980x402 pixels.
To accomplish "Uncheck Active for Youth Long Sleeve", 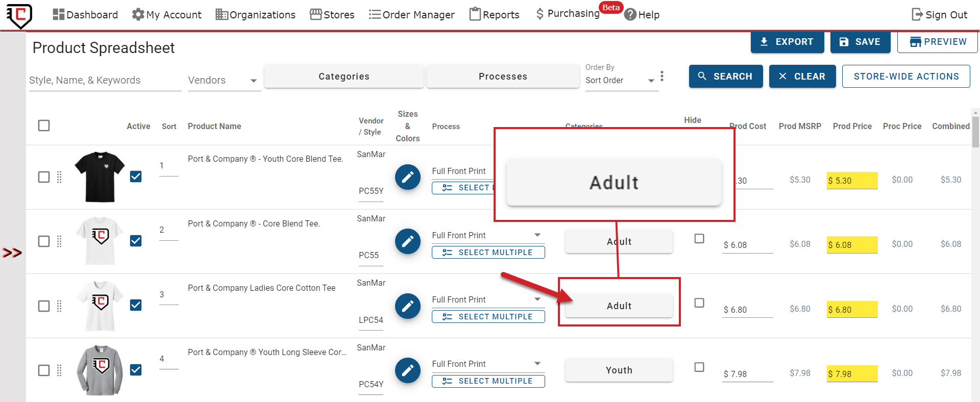I will pyautogui.click(x=136, y=370).
